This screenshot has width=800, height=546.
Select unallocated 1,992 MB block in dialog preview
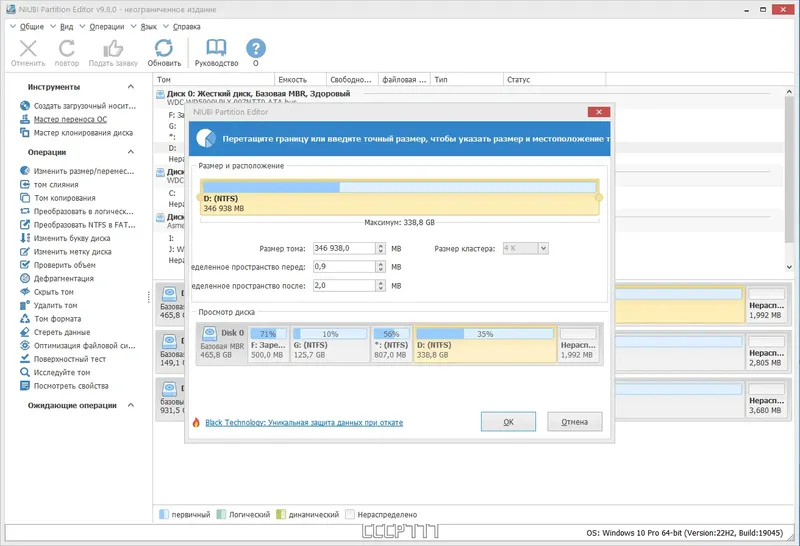coord(578,345)
